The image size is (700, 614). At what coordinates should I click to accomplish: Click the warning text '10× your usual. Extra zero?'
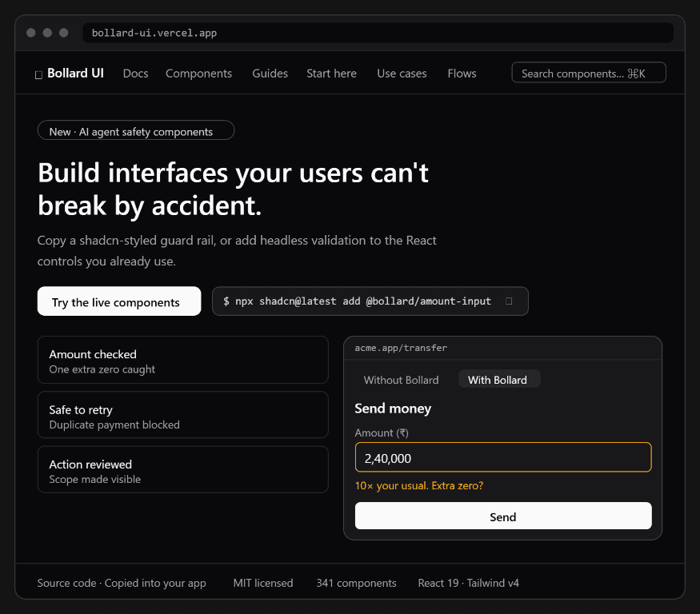tap(418, 485)
